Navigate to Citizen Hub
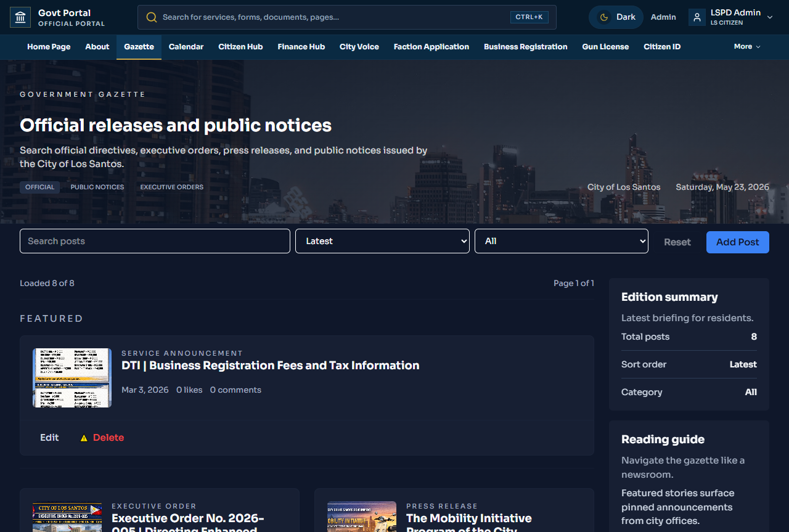789x532 pixels. 240,47
